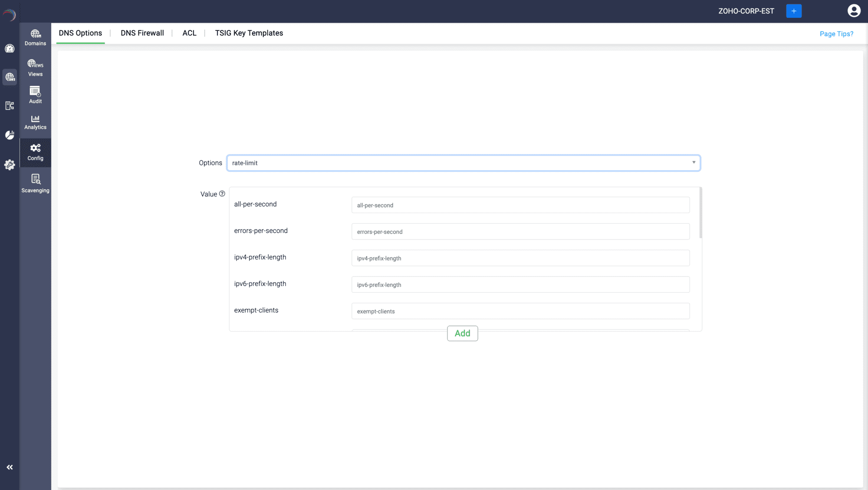The image size is (868, 490).
Task: Click the Value help question mark icon
Action: [222, 194]
